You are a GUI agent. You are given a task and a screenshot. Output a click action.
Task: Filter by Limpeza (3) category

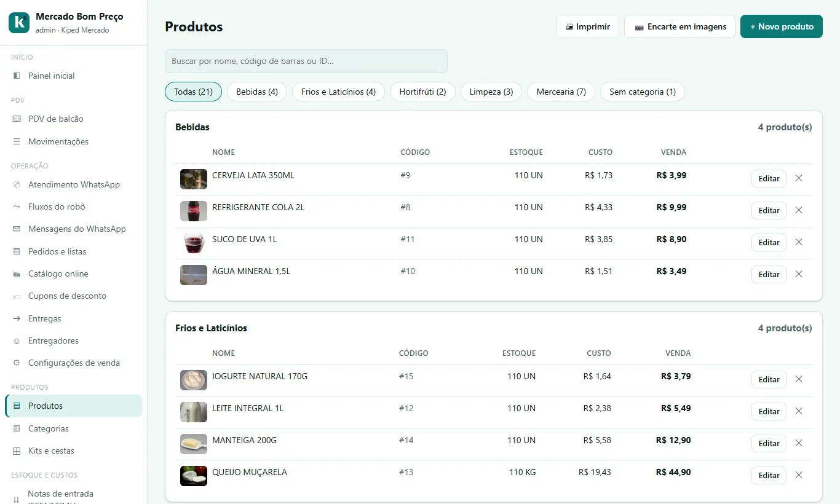[491, 92]
